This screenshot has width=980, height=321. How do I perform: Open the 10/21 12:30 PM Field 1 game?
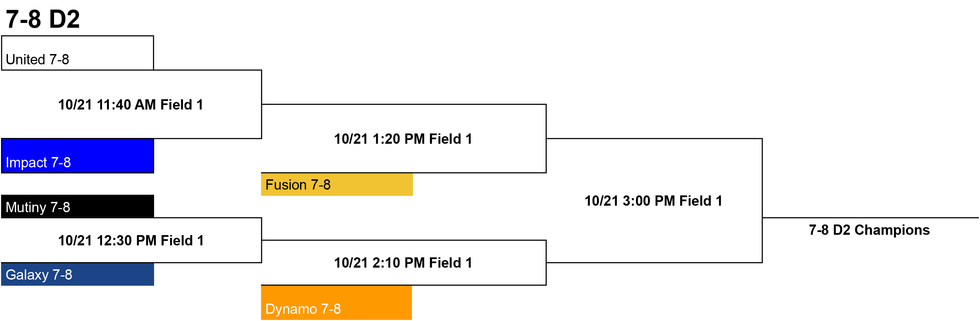pyautogui.click(x=131, y=240)
